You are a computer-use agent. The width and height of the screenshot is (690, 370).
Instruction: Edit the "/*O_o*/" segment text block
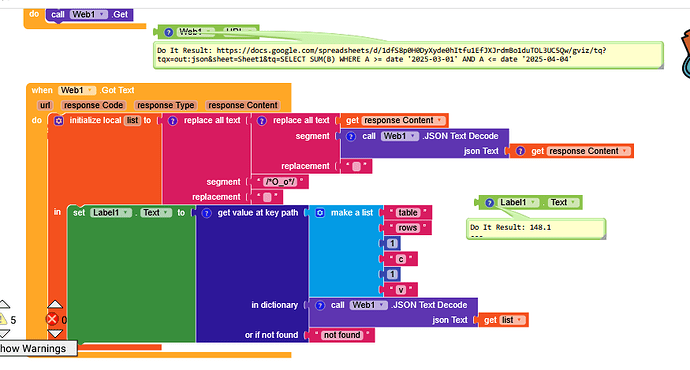tap(280, 182)
